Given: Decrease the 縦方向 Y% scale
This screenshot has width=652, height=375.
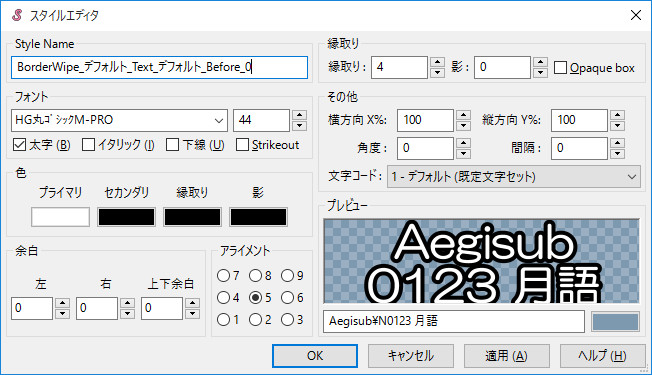Looking at the screenshot, I should (x=617, y=126).
